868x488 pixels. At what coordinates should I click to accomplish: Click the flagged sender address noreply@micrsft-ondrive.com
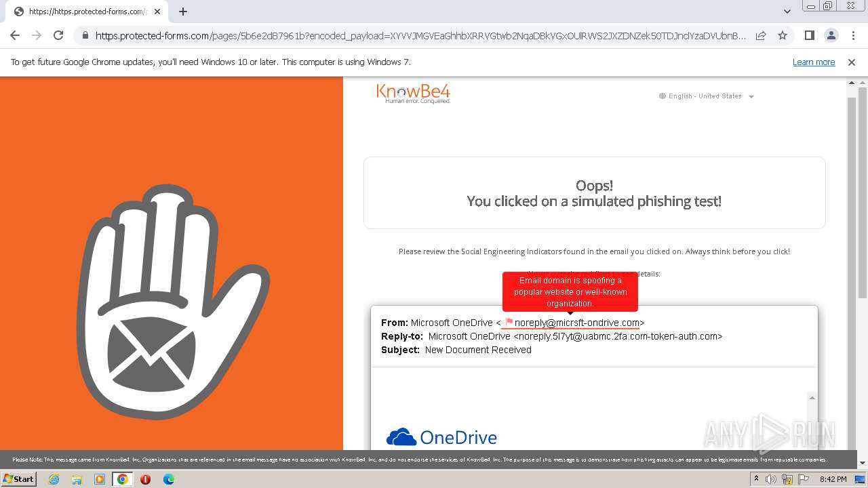click(577, 323)
